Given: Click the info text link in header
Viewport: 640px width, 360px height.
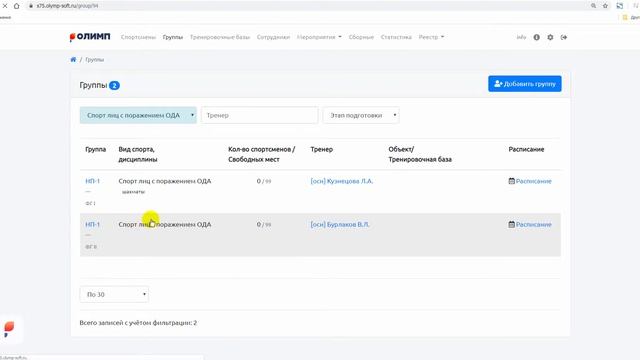Looking at the screenshot, I should tap(521, 37).
